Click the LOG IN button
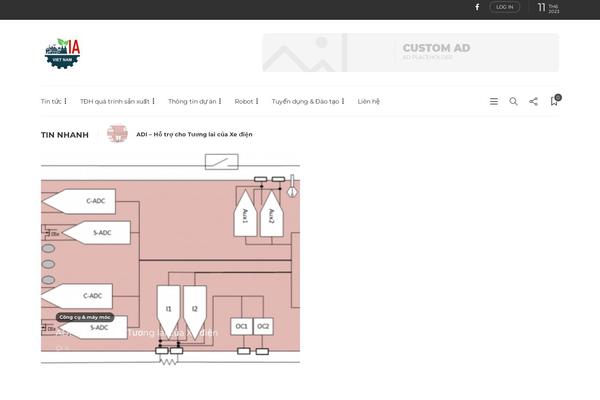Viewport: 600px width, 400px height. click(x=504, y=7)
